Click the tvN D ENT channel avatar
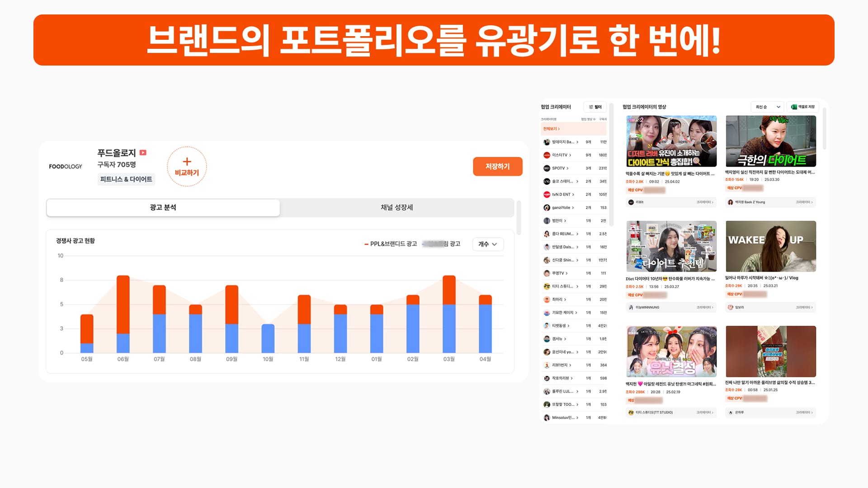Viewport: 868px width, 488px height. [547, 194]
